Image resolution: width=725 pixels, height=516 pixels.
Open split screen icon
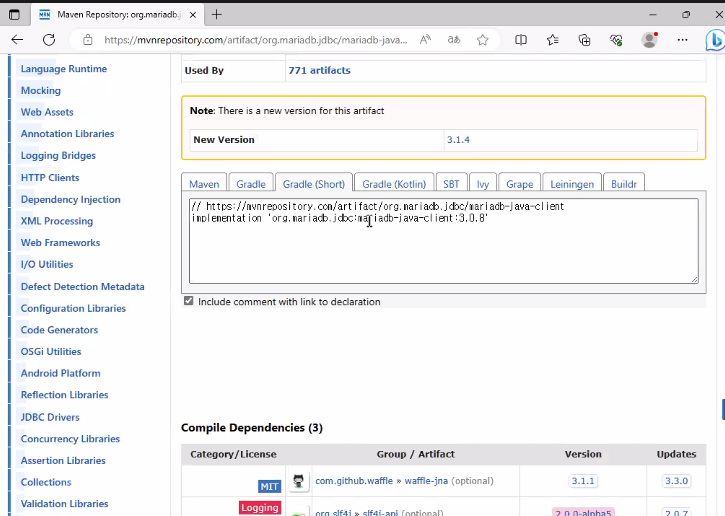coord(521,40)
